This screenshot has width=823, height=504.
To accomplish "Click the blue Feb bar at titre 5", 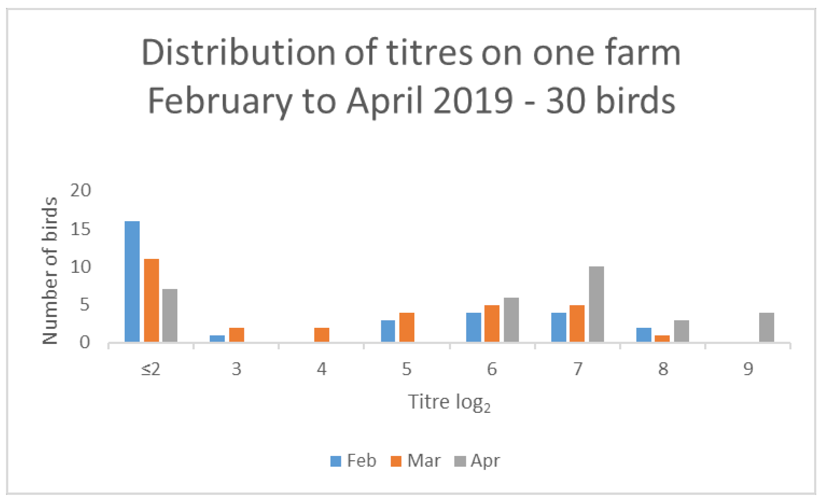I will (x=388, y=331).
